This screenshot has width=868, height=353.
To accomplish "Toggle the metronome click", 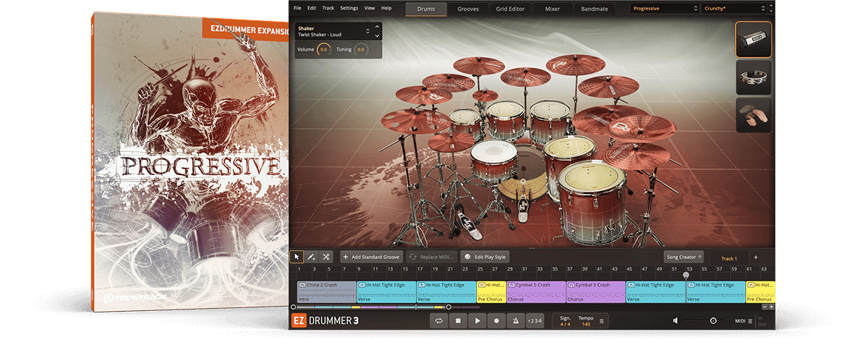I will 514,320.
